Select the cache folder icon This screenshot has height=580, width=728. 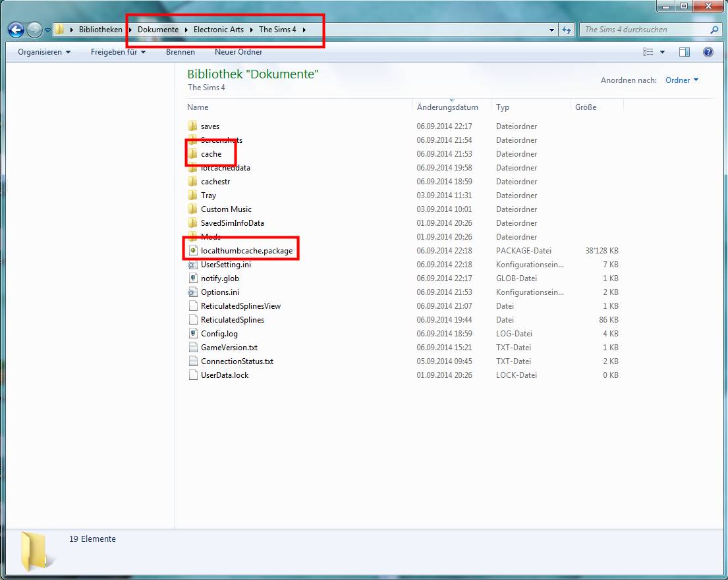point(192,154)
